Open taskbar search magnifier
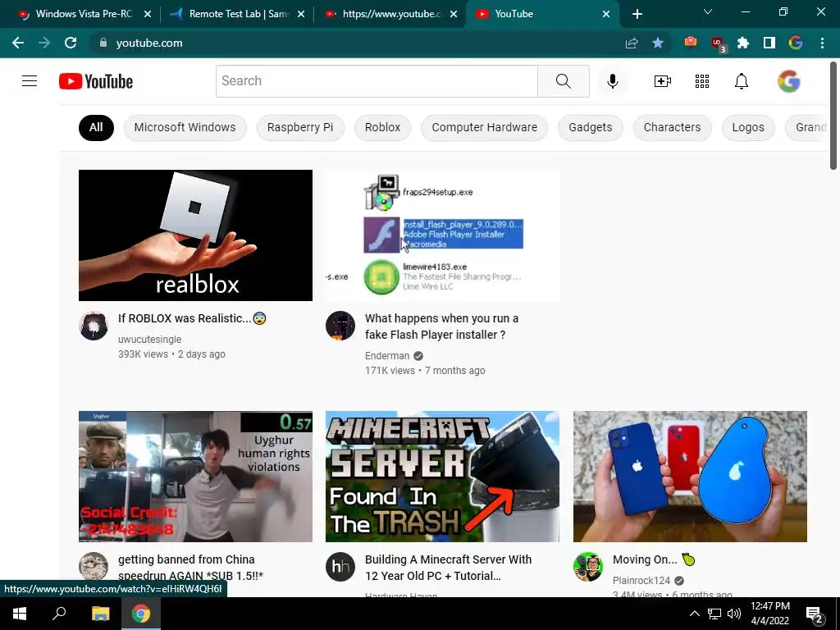This screenshot has width=840, height=630. click(59, 614)
